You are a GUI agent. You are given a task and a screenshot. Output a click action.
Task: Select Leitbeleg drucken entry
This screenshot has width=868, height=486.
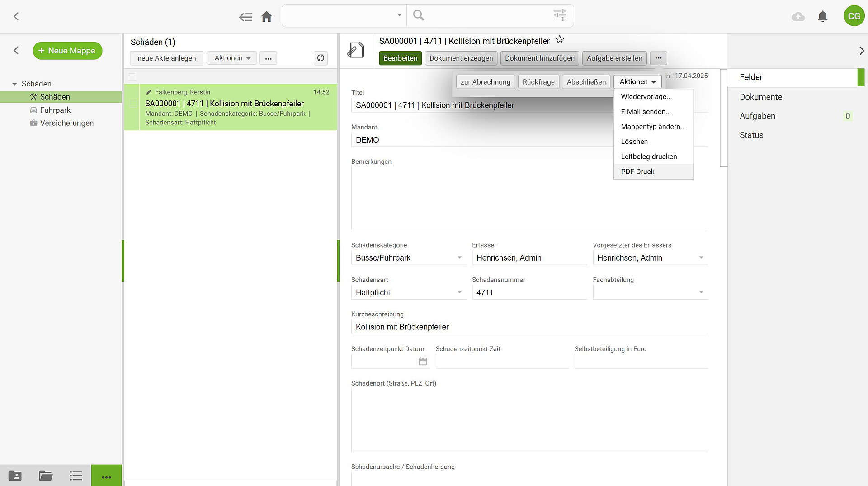click(654, 157)
